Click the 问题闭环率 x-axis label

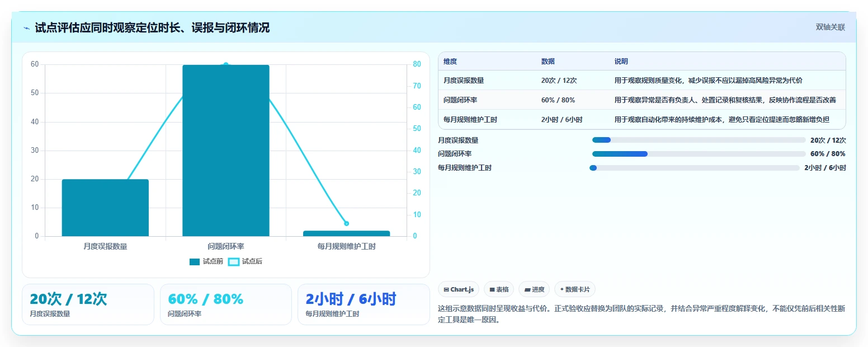[x=226, y=246]
